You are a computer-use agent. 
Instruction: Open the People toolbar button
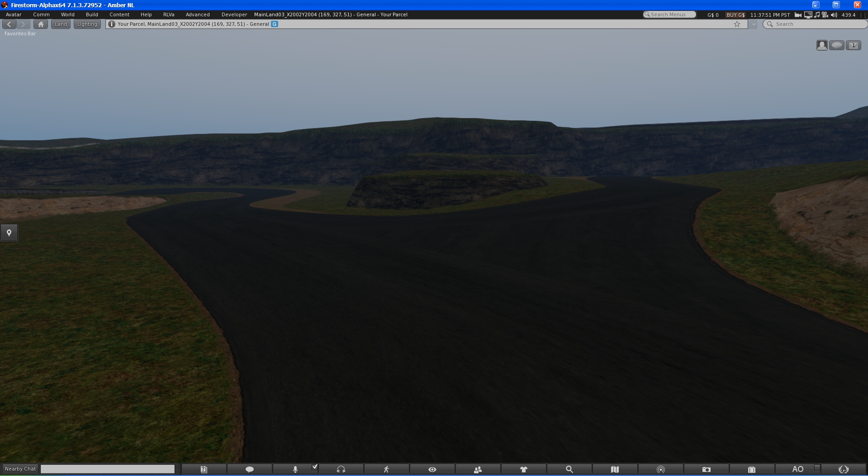478,469
